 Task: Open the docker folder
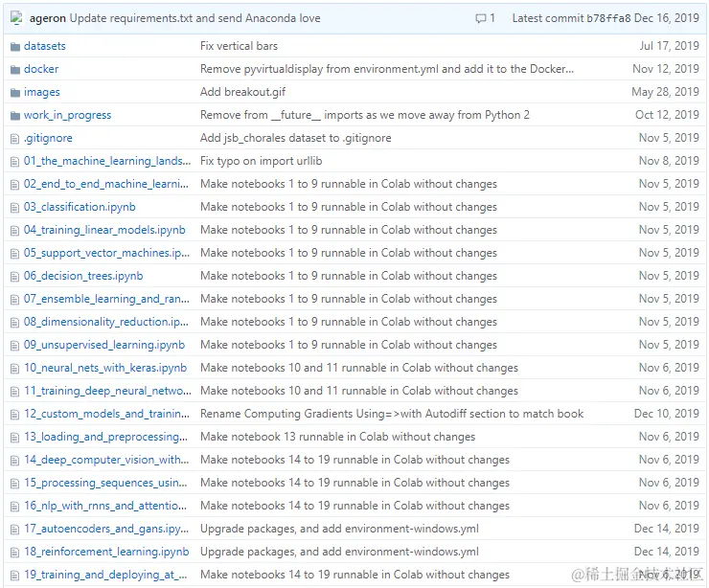(41, 69)
